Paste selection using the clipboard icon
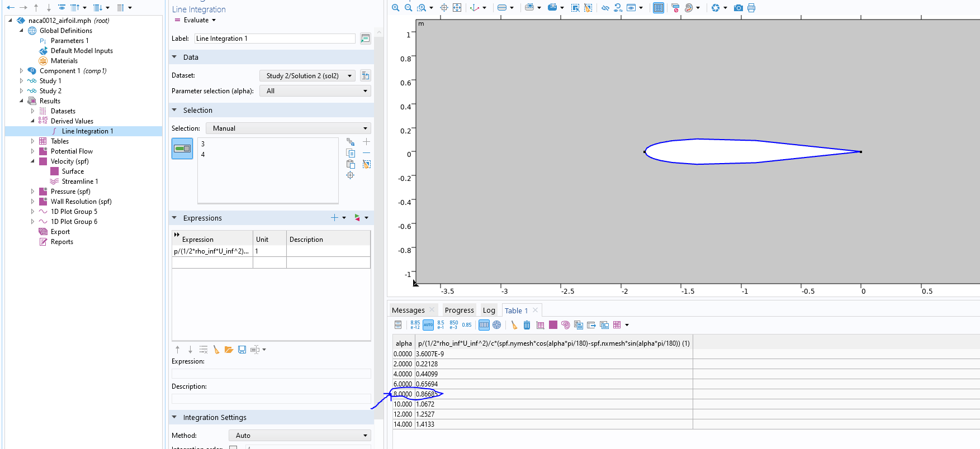 (351, 164)
